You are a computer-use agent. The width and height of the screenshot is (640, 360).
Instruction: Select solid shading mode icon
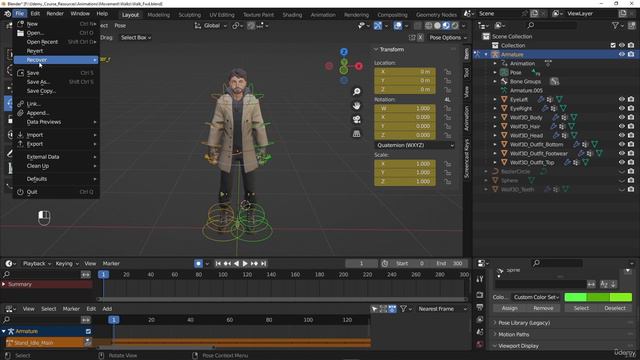pos(438,25)
